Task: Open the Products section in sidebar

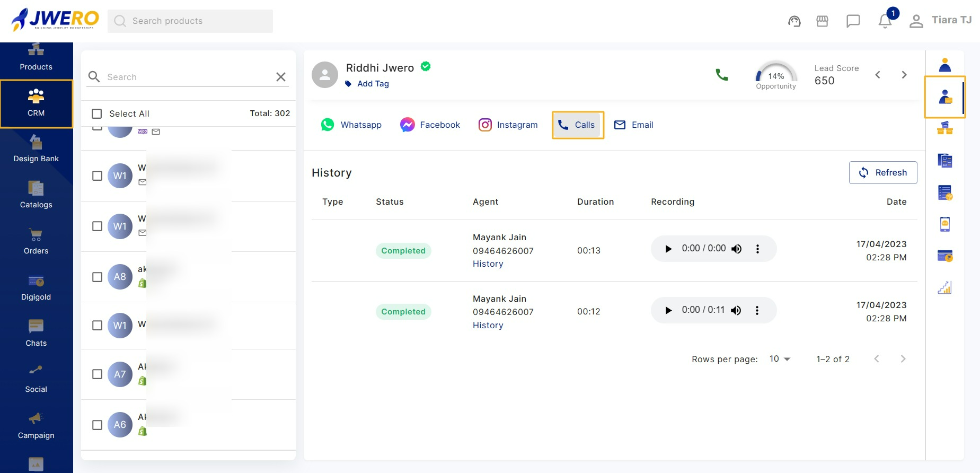Action: click(36, 57)
